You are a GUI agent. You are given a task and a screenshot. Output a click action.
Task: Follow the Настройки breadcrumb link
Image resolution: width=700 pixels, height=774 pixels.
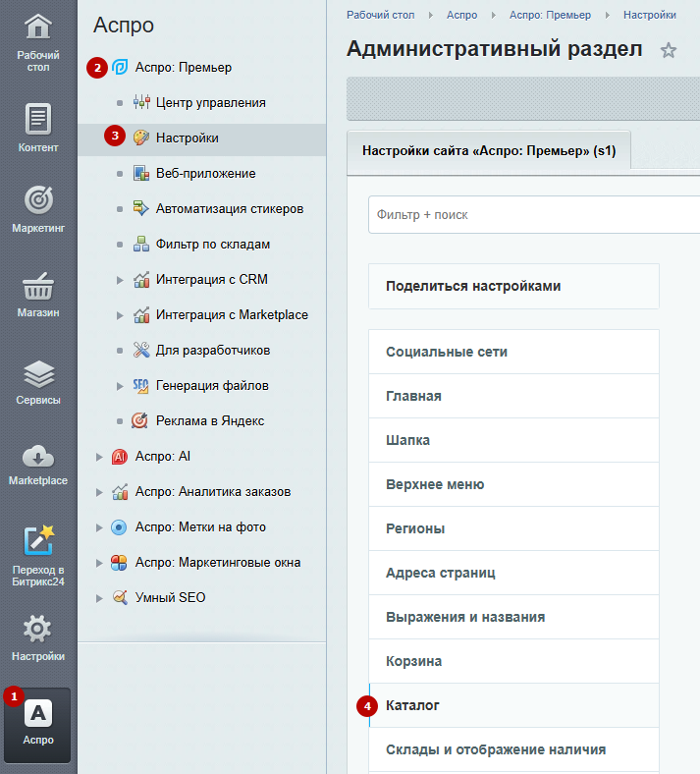(650, 15)
